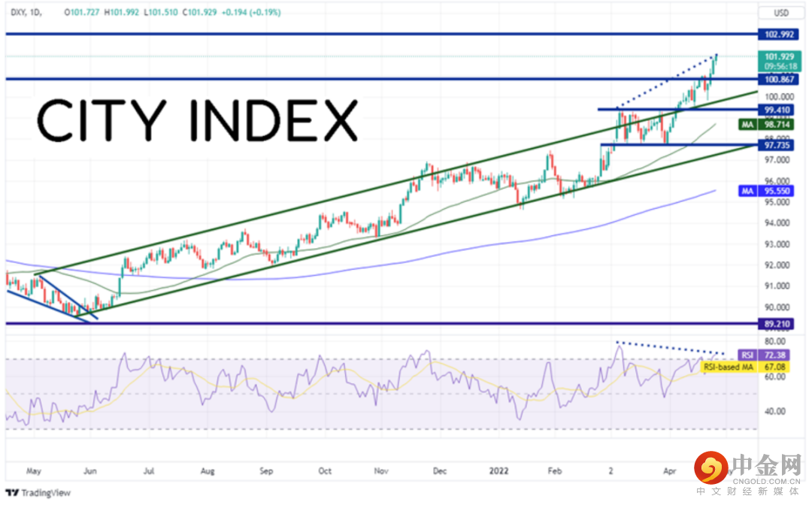The width and height of the screenshot is (812, 505).
Task: Click the 99.410 resistance level label
Action: tap(776, 110)
